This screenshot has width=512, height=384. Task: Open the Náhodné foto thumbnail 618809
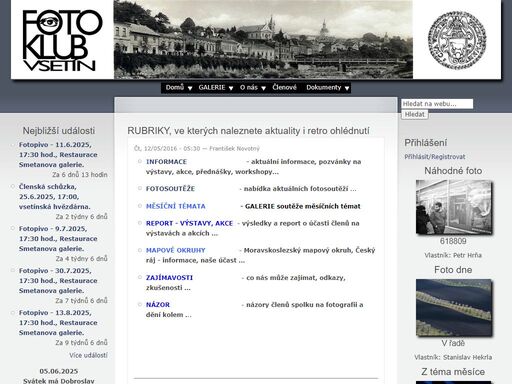(454, 207)
